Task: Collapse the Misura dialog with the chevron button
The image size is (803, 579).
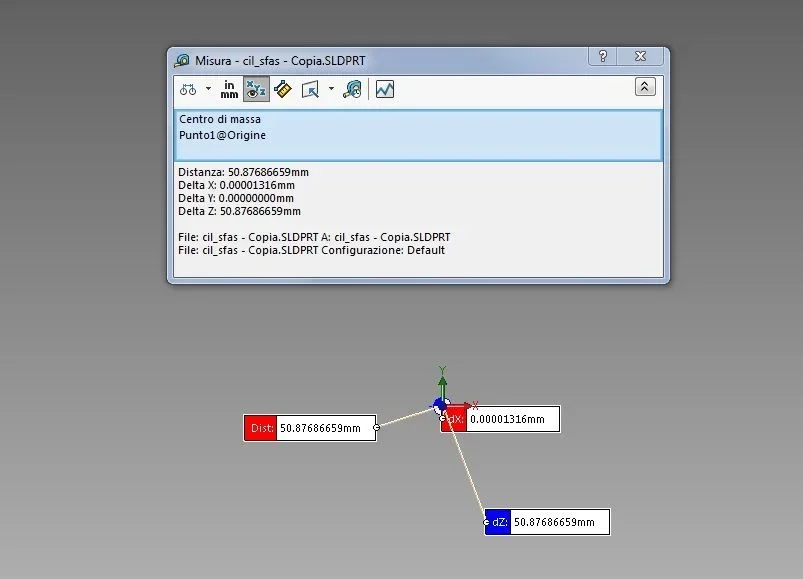Action: [x=644, y=87]
